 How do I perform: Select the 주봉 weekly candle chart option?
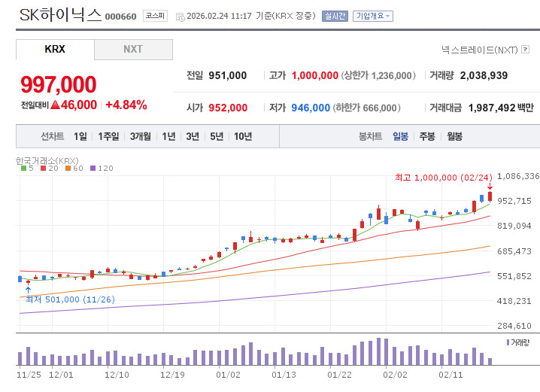(427, 136)
